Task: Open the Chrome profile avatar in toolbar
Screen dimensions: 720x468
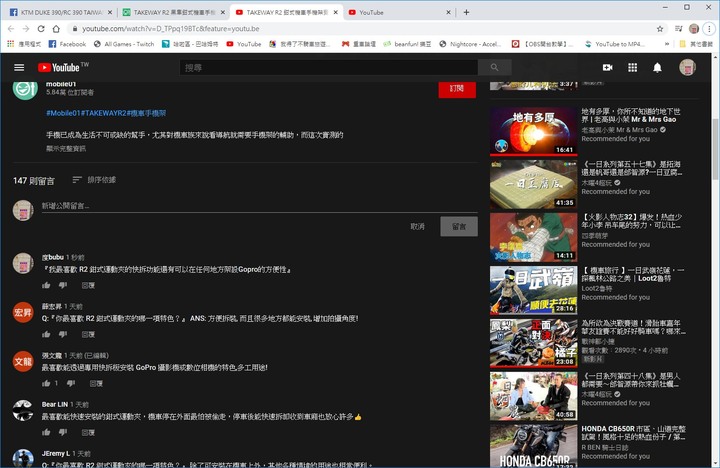Action: (694, 28)
